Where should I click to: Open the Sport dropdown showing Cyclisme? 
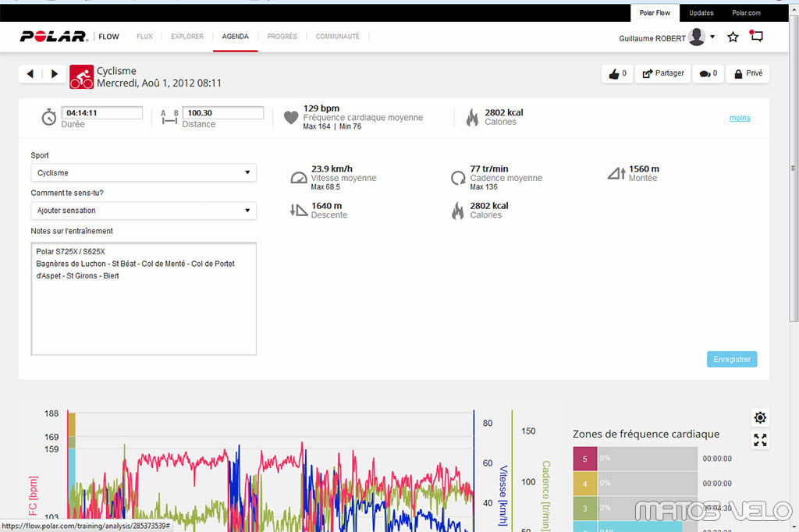144,172
